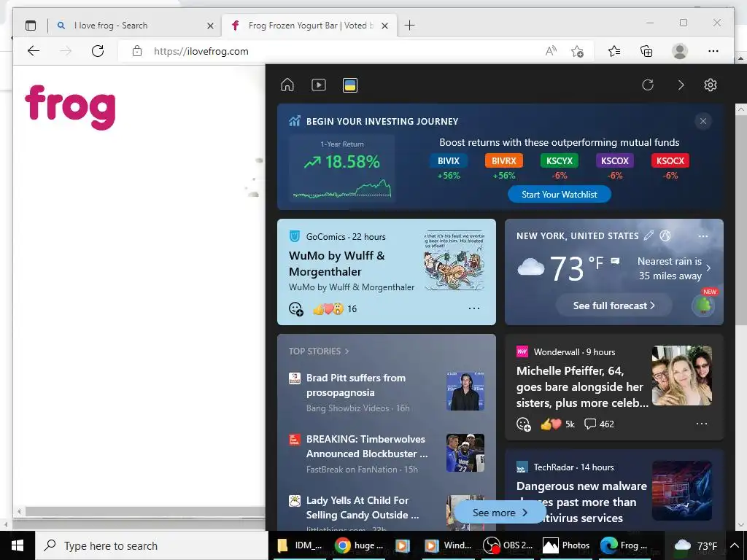Open a new tab with plus button
747x560 pixels.
[409, 26]
